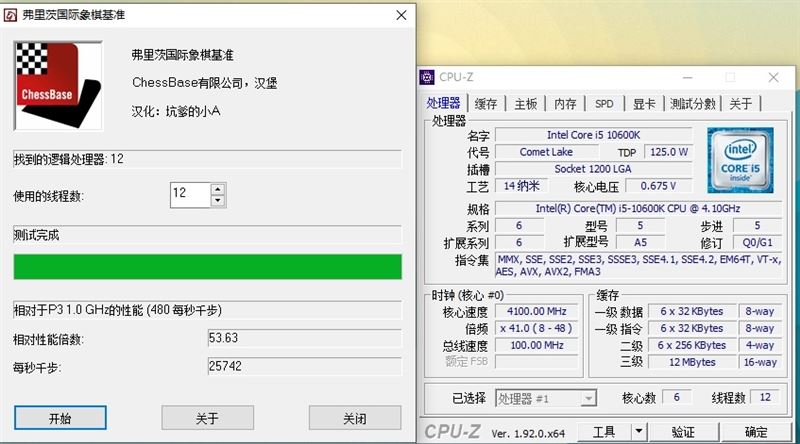The height and width of the screenshot is (444, 800).
Task: Click the TDP value 125.0 W
Action: pos(669,152)
